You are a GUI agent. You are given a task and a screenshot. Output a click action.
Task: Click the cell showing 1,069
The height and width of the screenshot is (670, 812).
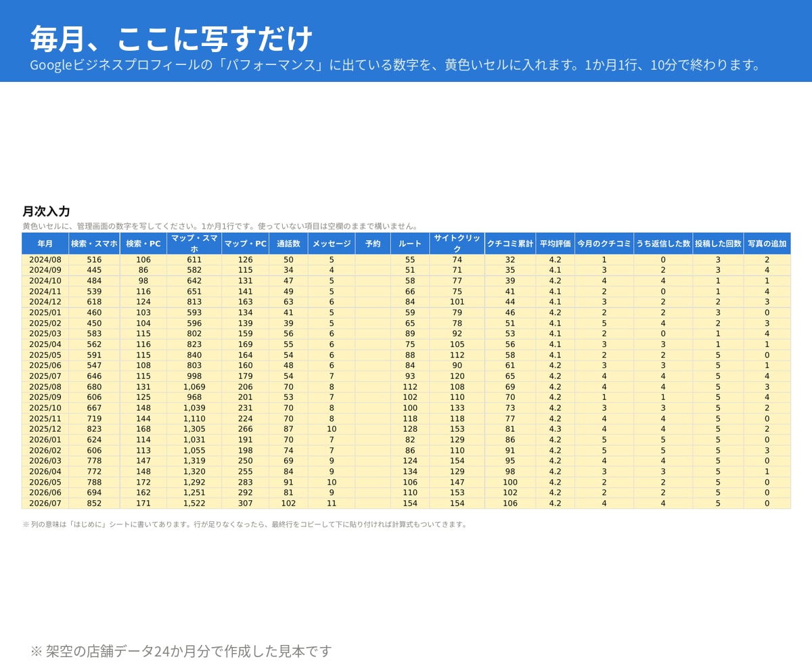click(194, 387)
